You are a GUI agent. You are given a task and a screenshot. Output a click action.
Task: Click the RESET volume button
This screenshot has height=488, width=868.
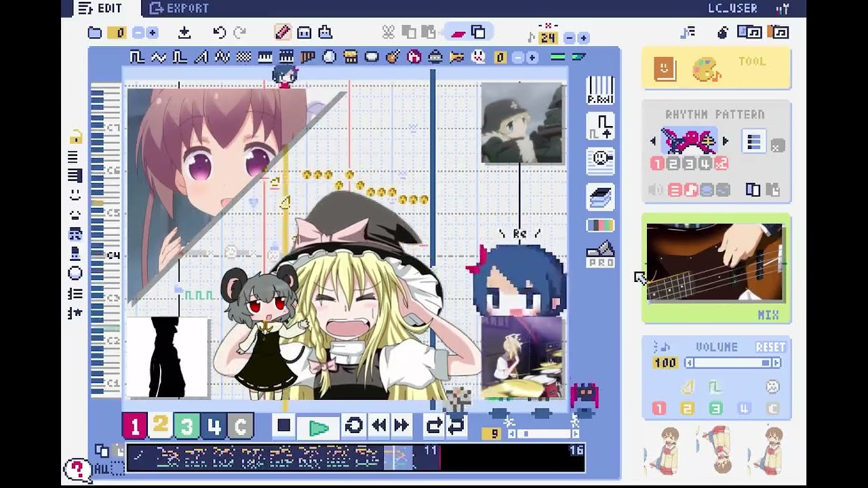pos(770,347)
